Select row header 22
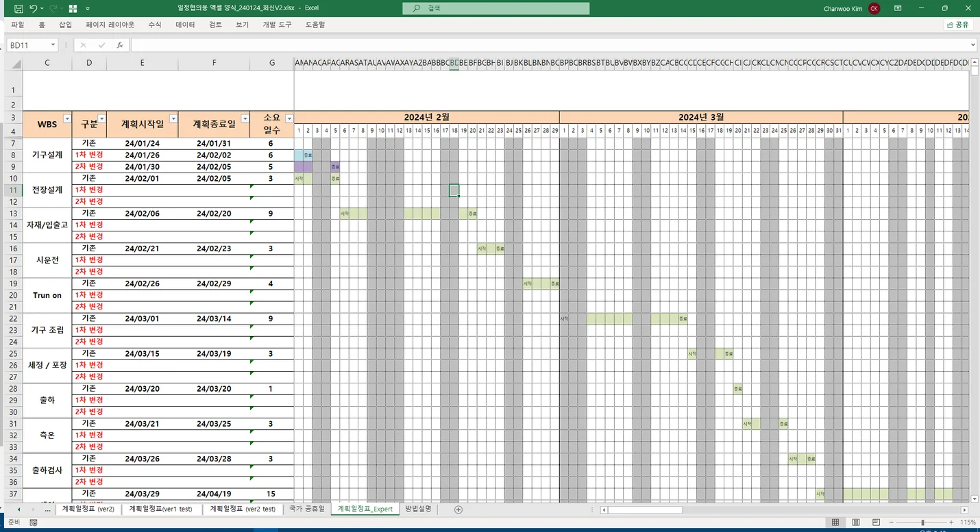Viewport: 980px width, 532px height. (x=13, y=318)
